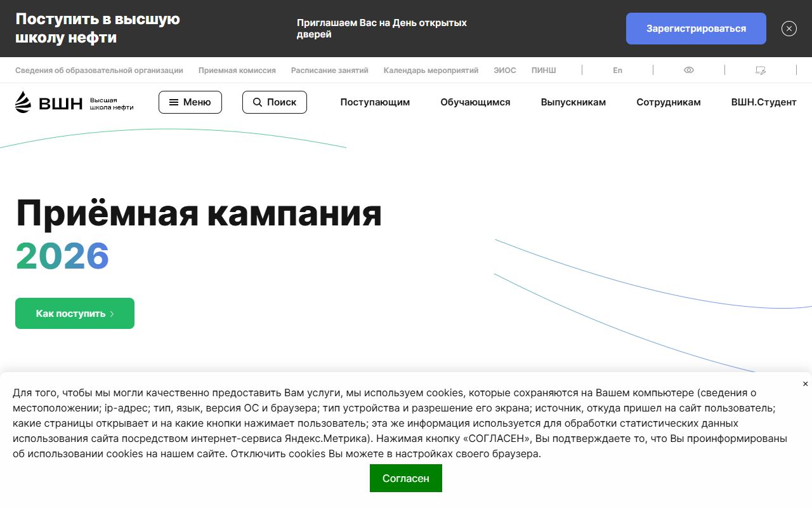Open the Поиск search button
Screen dimensions: 812x508
(275, 102)
